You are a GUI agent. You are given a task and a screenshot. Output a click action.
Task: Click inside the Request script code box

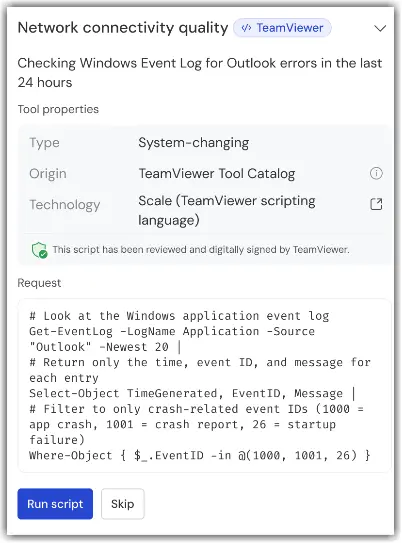pos(204,385)
